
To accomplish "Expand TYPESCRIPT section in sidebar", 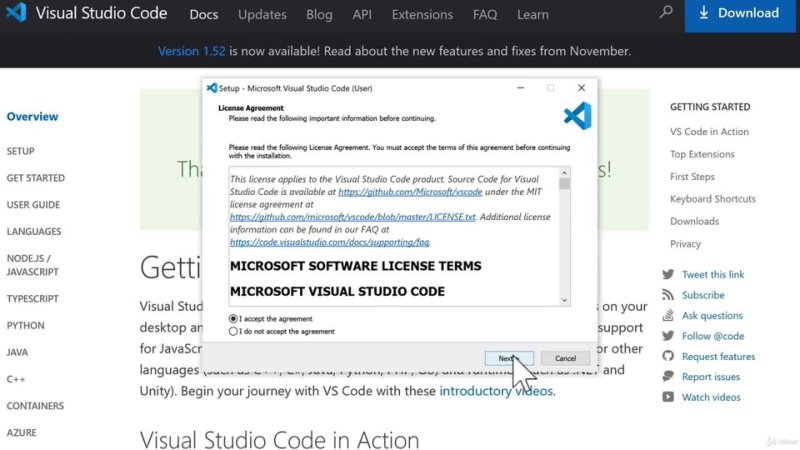I will point(33,298).
